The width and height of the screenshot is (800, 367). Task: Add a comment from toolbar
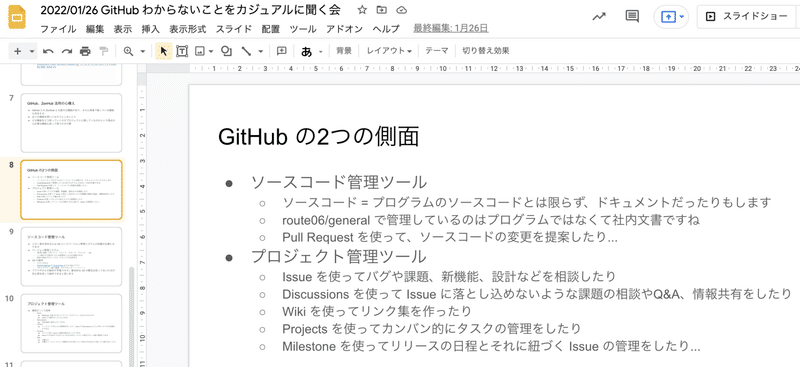(x=282, y=51)
